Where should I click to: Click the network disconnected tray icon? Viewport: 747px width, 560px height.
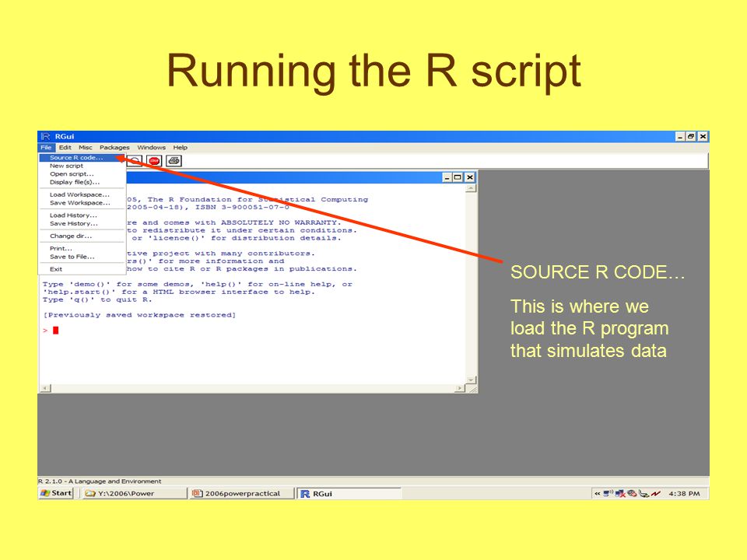620,494
